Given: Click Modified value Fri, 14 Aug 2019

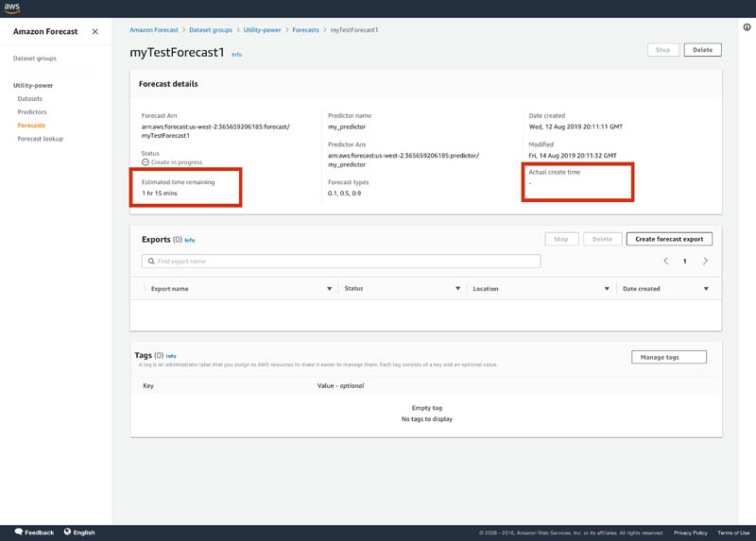Looking at the screenshot, I should coord(573,156).
